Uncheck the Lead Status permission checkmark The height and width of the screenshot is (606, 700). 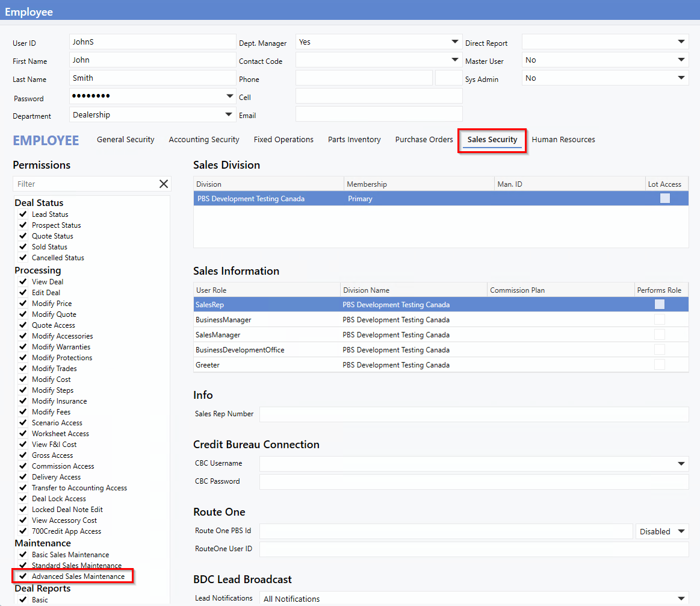click(23, 214)
